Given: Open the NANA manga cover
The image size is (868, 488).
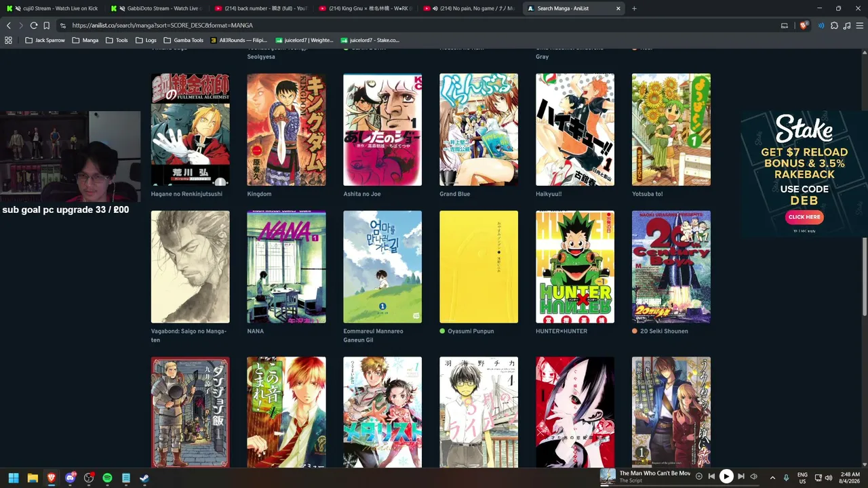Looking at the screenshot, I should (x=287, y=267).
